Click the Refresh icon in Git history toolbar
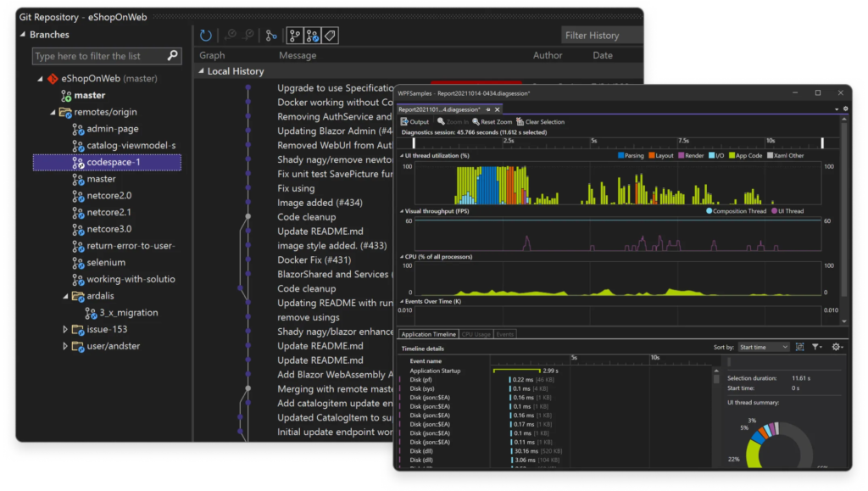The image size is (868, 491). 206,36
